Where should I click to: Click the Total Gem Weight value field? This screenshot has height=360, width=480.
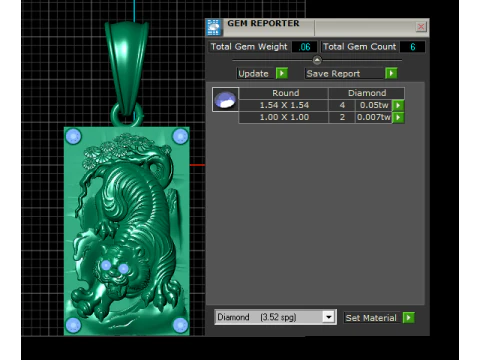[x=304, y=47]
